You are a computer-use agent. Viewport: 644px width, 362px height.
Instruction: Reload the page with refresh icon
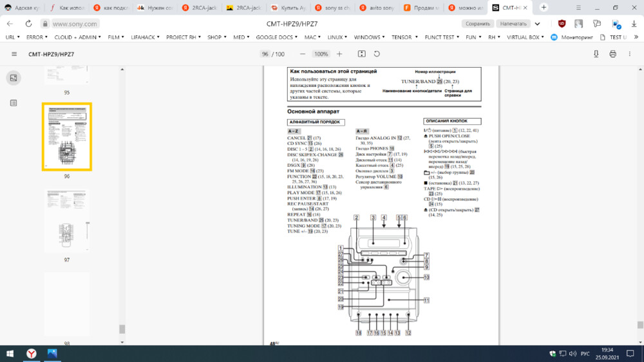point(28,24)
